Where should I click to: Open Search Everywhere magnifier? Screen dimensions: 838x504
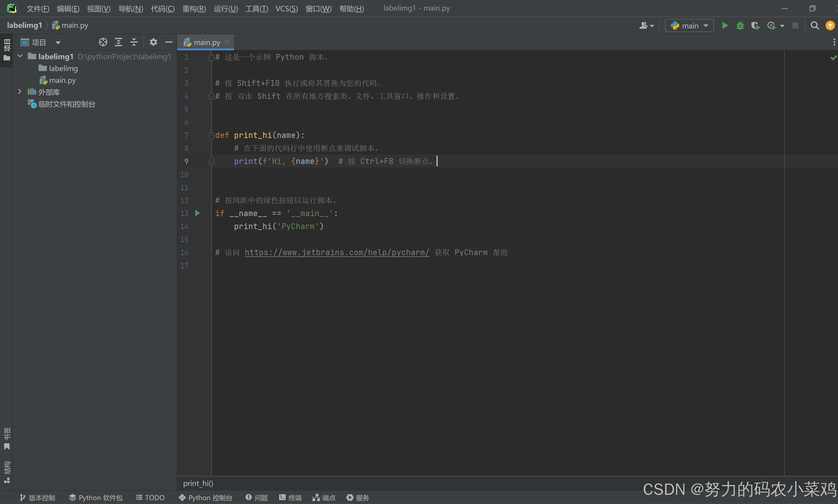coord(815,25)
